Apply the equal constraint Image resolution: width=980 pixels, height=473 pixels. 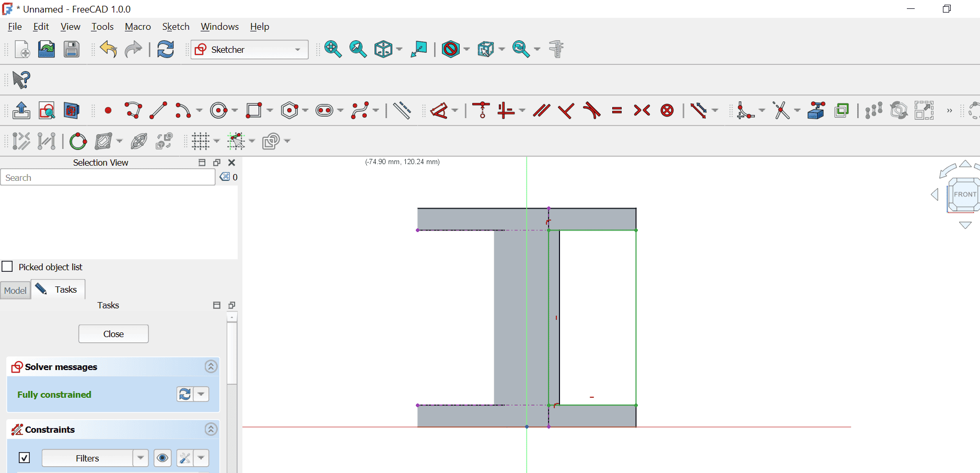point(617,111)
